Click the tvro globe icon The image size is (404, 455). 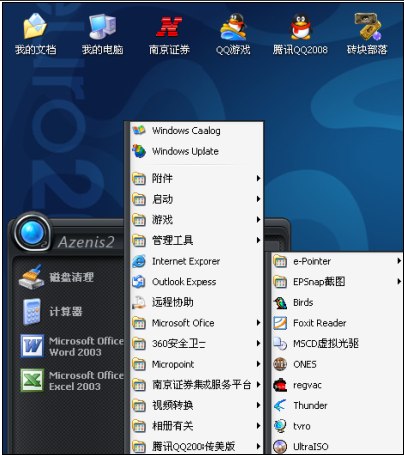click(x=280, y=426)
